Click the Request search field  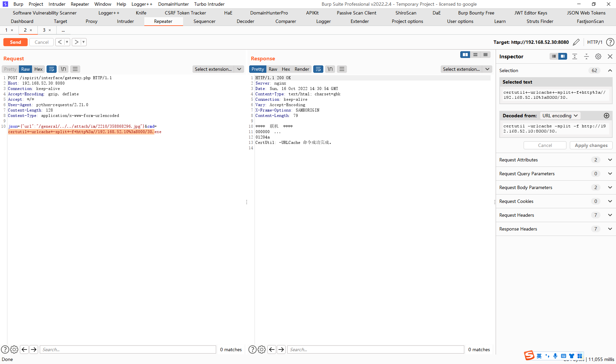point(128,350)
